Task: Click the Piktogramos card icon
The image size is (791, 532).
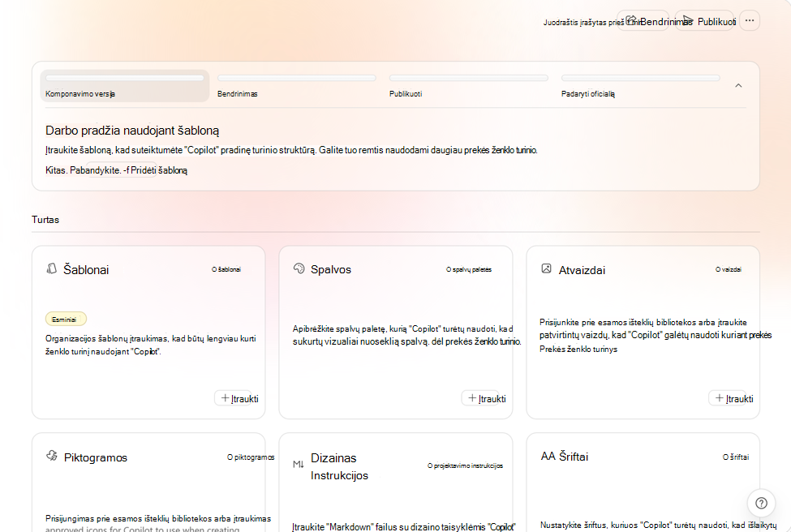Action: coord(51,456)
